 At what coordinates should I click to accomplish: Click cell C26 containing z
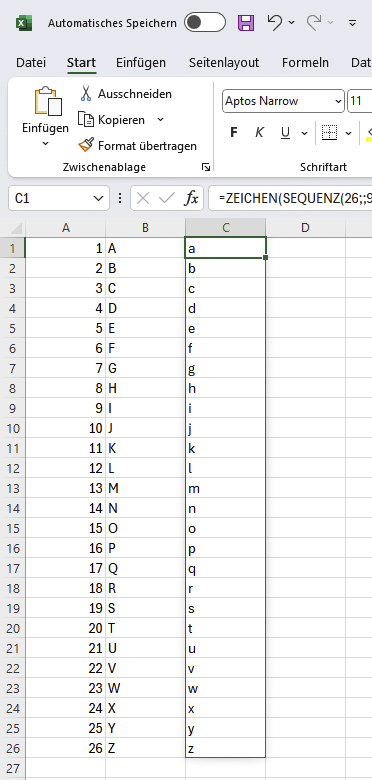(x=225, y=748)
